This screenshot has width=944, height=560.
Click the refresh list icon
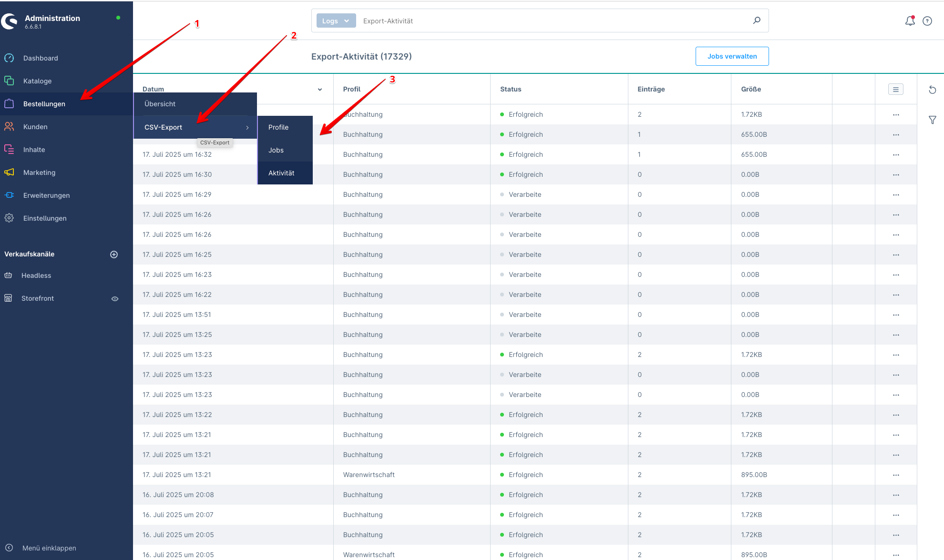click(933, 90)
